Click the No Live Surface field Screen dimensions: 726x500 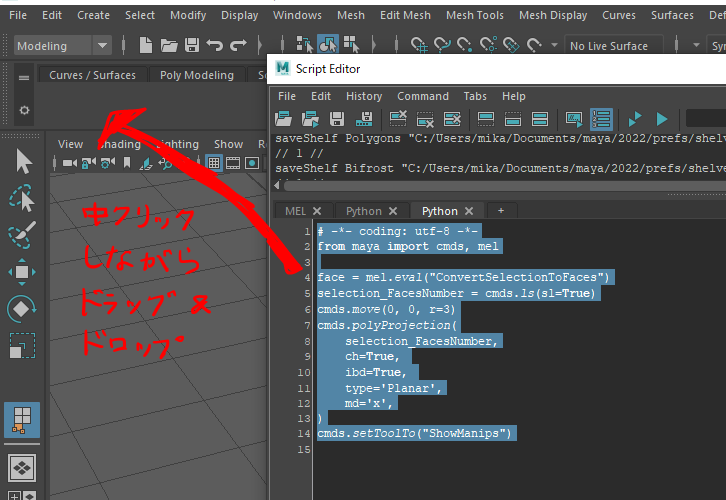pyautogui.click(x=614, y=46)
